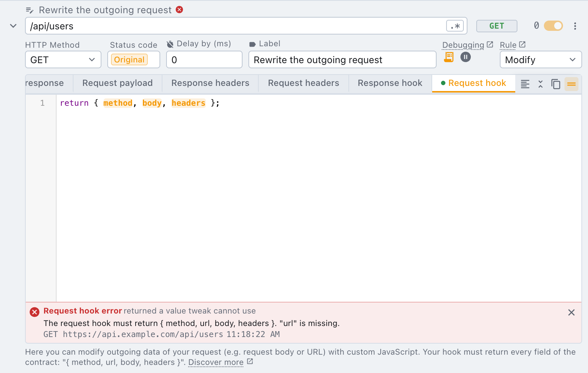This screenshot has width=588, height=373.
Task: Click the logged URL https://api.example.com/api/users
Action: 143,334
